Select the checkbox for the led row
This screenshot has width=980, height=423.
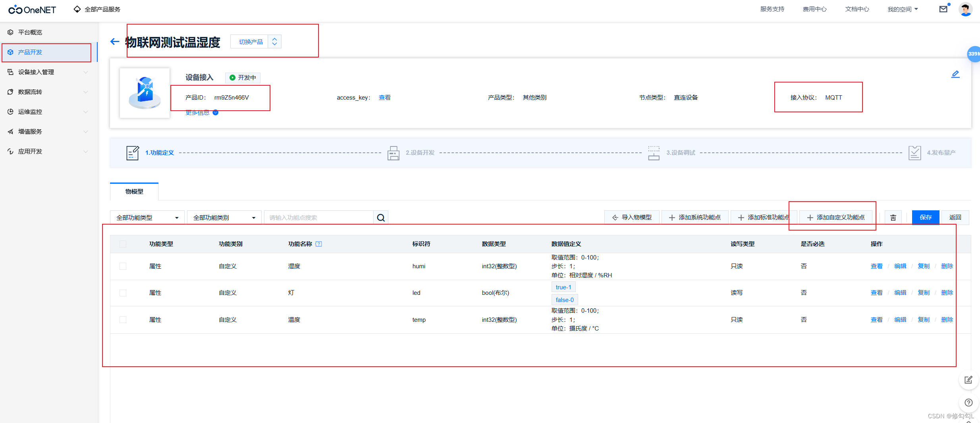point(123,293)
